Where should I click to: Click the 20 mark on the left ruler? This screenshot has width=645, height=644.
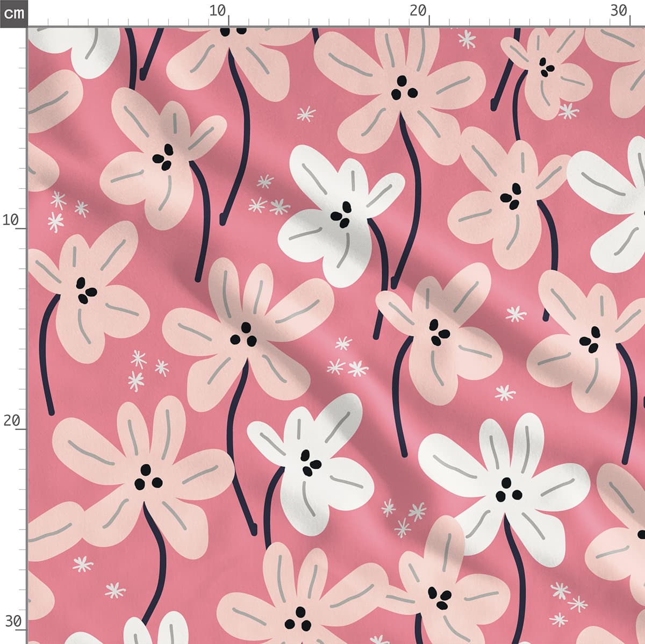11,420
